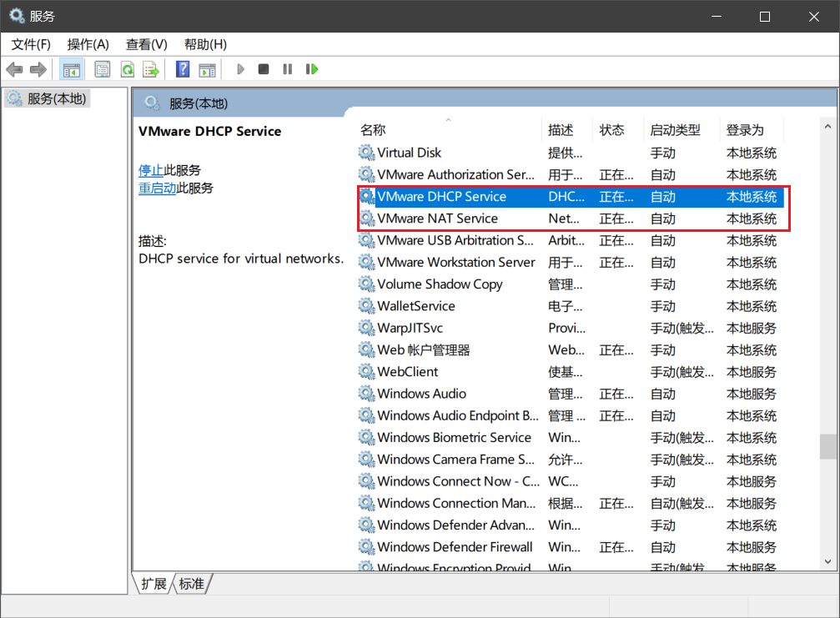Click the 停止 link to stop service

[x=150, y=170]
